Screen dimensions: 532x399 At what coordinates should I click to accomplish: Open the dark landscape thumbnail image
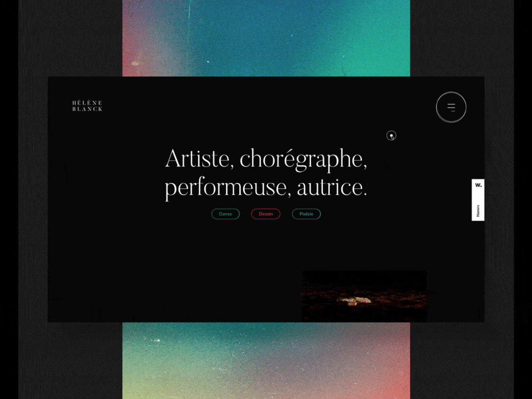[x=364, y=296]
